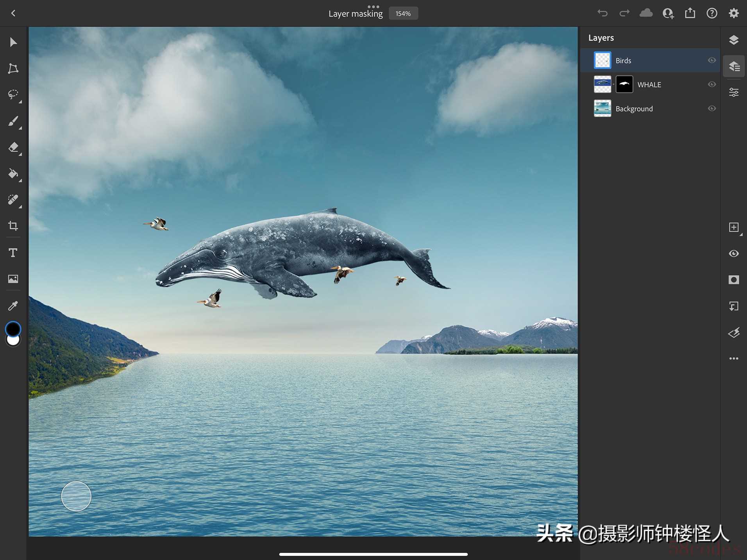Open the three-dots layer options menu
The image size is (747, 560).
(733, 358)
